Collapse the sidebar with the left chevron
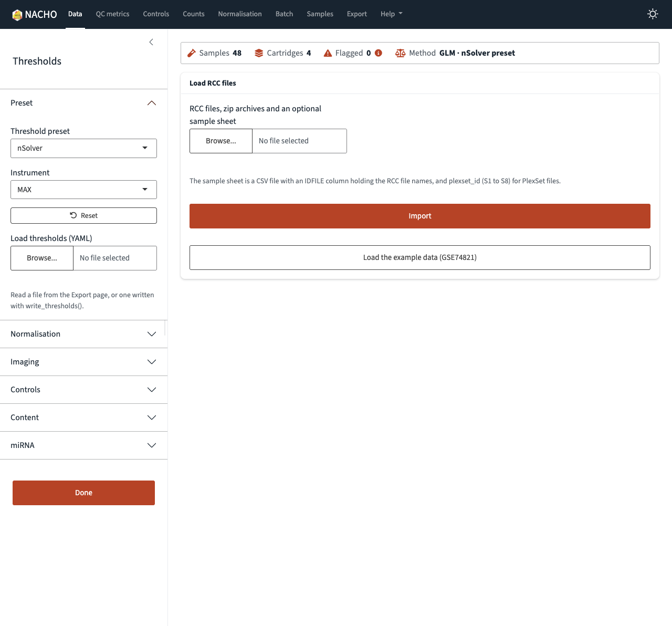This screenshot has height=626, width=672. pos(151,42)
